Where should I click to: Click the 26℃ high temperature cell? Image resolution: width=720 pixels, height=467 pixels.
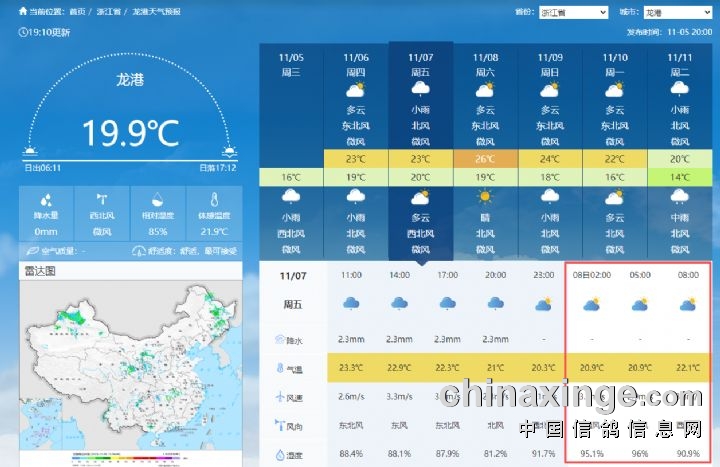485,159
